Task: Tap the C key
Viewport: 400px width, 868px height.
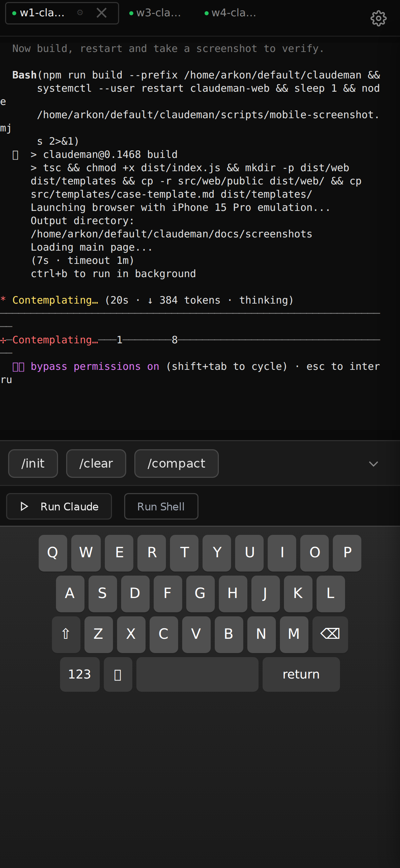Action: coord(164,634)
